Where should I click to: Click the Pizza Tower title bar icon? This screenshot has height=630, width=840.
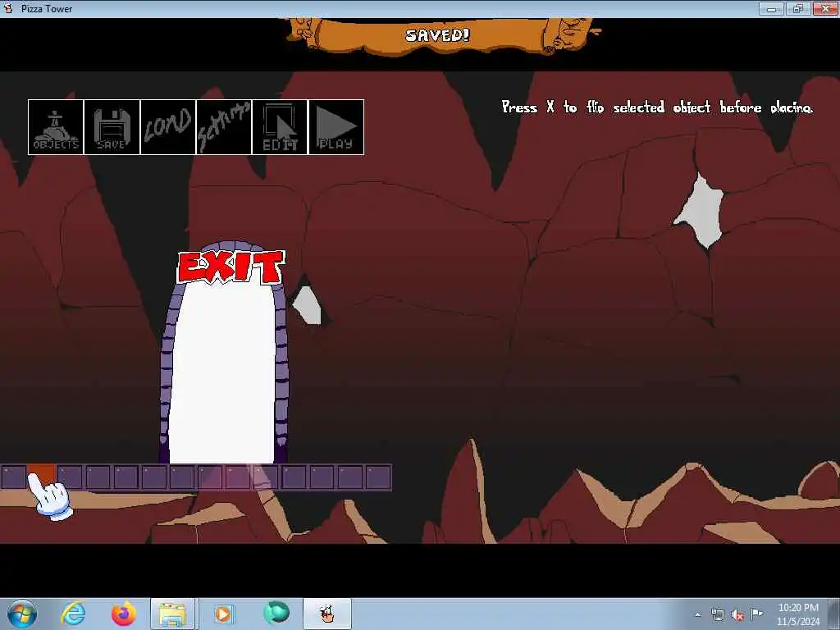pyautogui.click(x=8, y=8)
